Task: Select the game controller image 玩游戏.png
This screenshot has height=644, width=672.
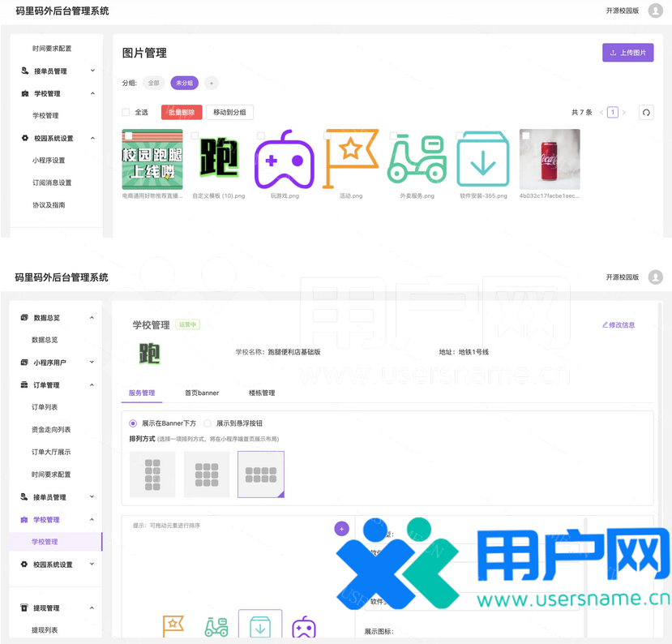Action: click(285, 159)
